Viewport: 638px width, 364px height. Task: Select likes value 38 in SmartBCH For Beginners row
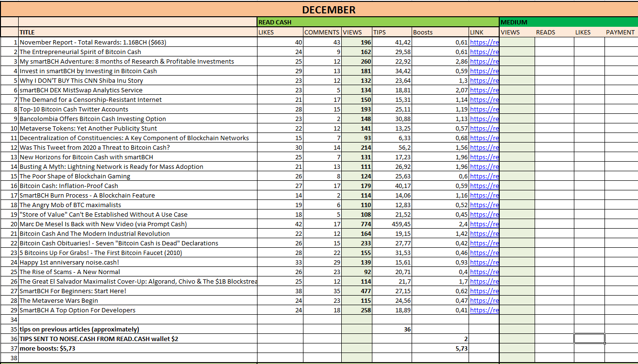[x=280, y=291]
